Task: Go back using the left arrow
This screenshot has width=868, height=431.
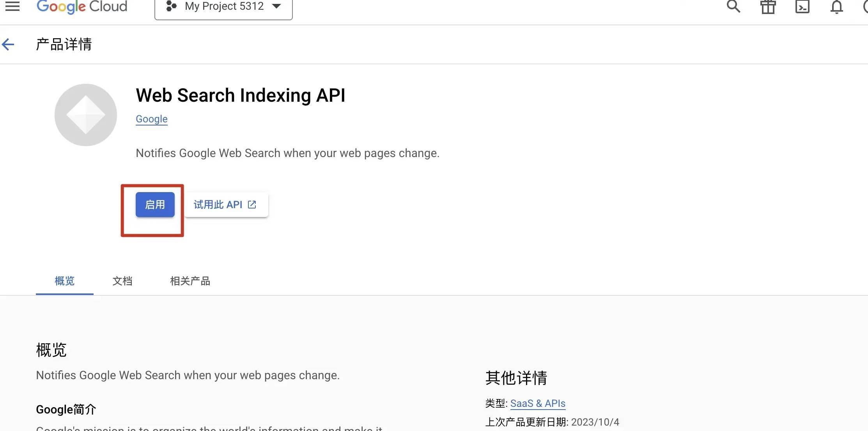Action: tap(8, 44)
